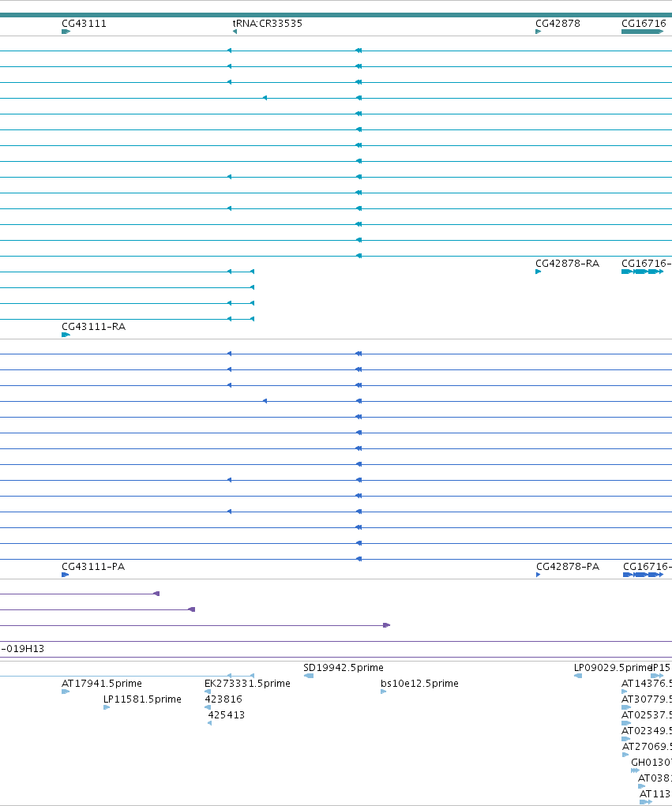Open the CG42878 gene feature
This screenshot has width=672, height=806.
[539, 32]
